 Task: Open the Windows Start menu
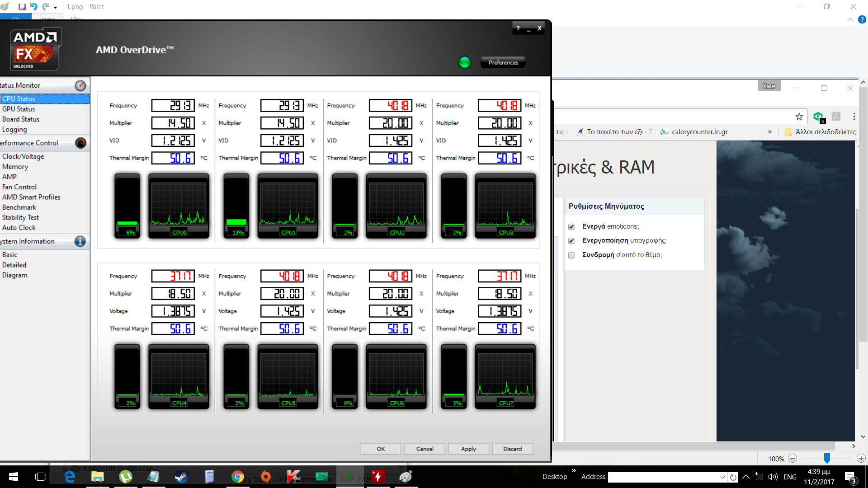(x=14, y=477)
